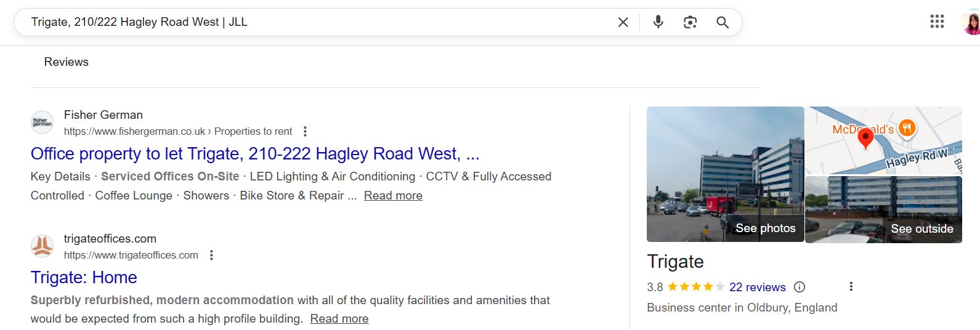Open the Google account profile picture
The height and width of the screenshot is (330, 980).
point(971,23)
